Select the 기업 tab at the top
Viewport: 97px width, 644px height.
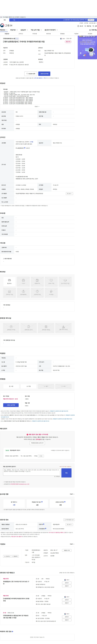(x=14, y=20)
